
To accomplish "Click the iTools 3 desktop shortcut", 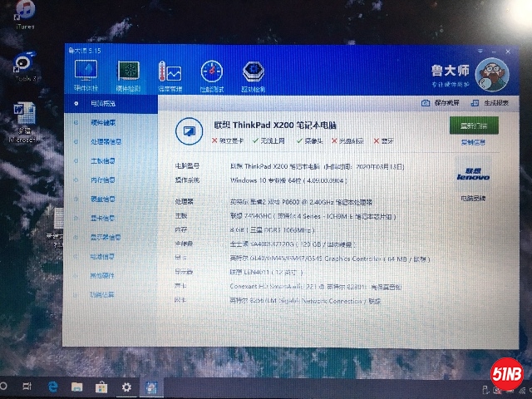I will [x=25, y=66].
